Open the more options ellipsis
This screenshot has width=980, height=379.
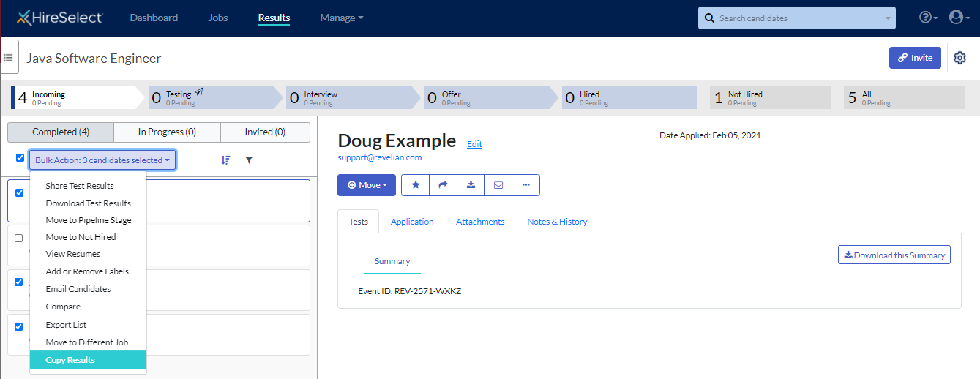point(525,185)
